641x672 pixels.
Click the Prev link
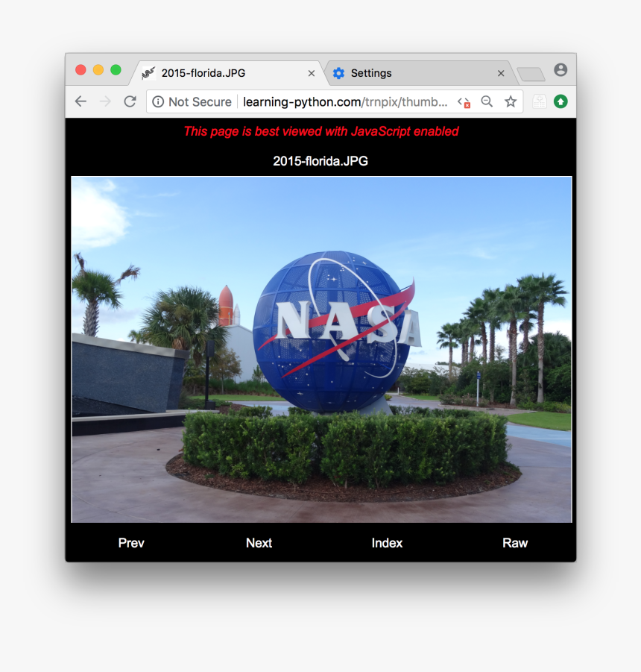(x=131, y=543)
